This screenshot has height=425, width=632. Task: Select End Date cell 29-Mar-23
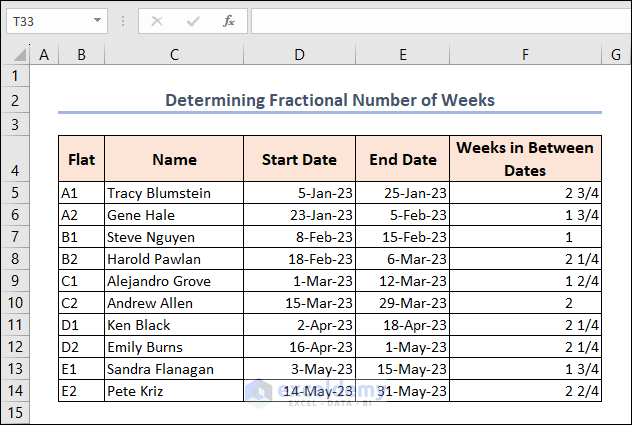[402, 303]
